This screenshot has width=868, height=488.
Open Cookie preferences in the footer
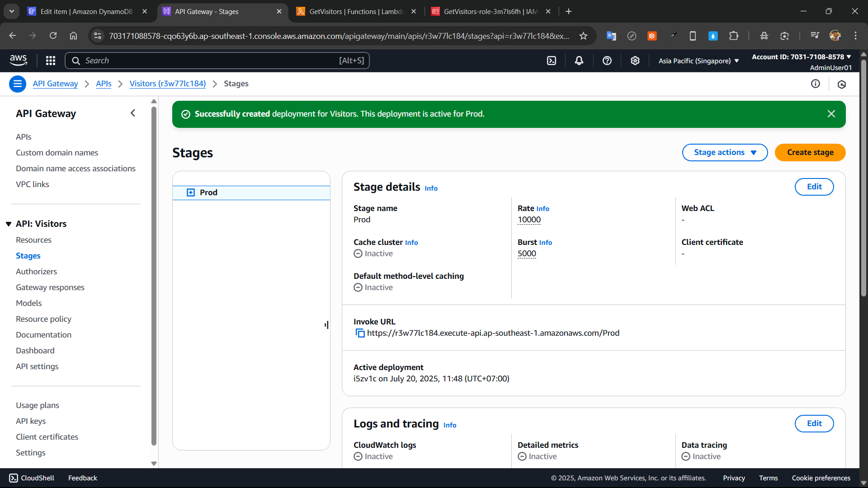click(821, 478)
